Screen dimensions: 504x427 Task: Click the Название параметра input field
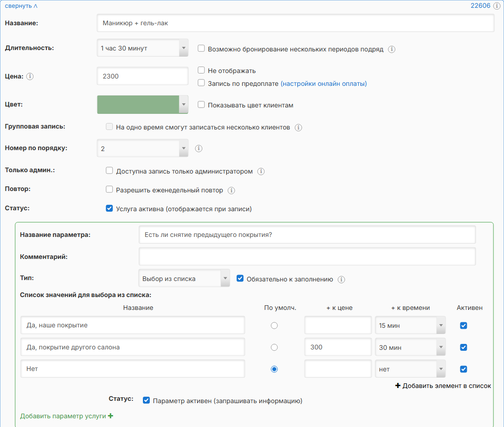[x=307, y=235]
